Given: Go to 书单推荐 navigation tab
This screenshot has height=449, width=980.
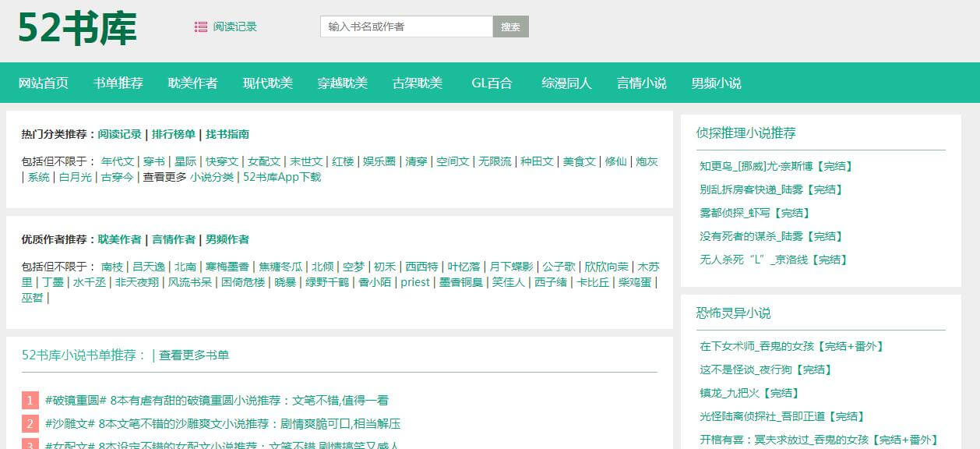Looking at the screenshot, I should point(118,83).
